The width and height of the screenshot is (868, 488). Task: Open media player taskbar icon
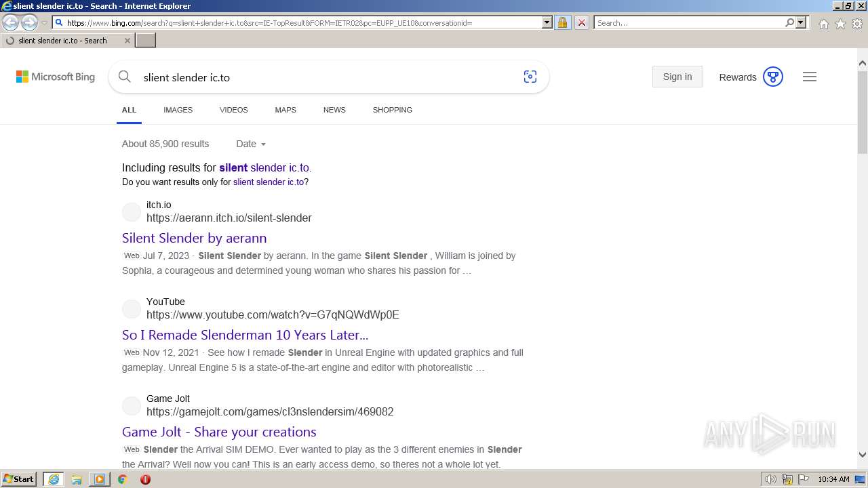(99, 479)
